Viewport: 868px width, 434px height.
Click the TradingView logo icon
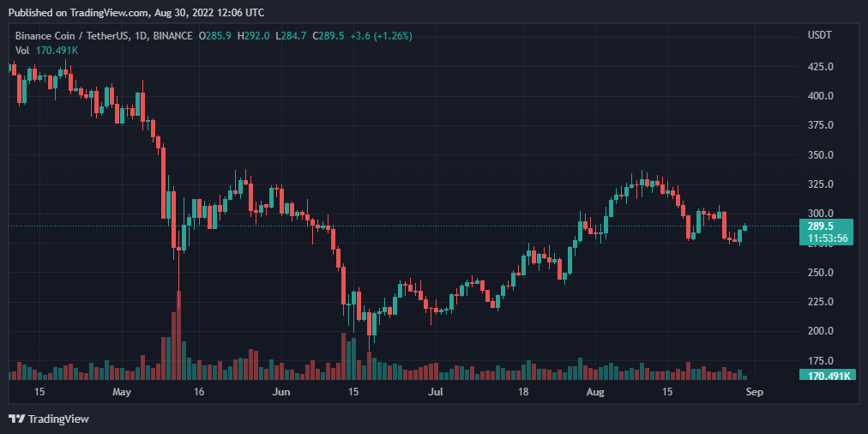[x=16, y=419]
